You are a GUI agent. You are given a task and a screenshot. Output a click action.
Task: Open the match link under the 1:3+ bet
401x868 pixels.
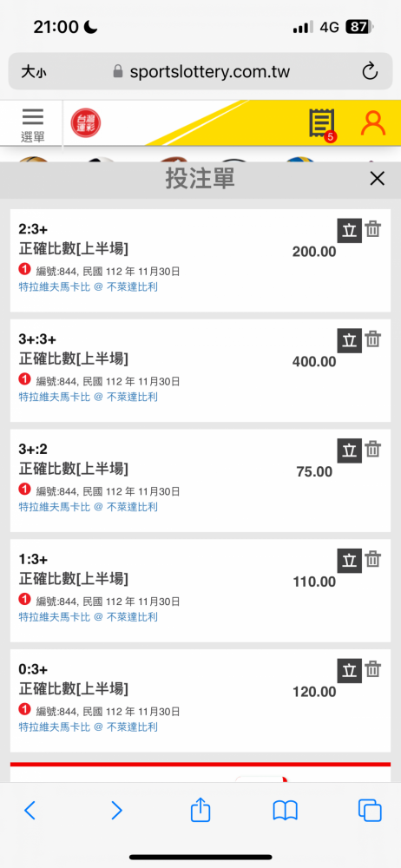coord(89,616)
